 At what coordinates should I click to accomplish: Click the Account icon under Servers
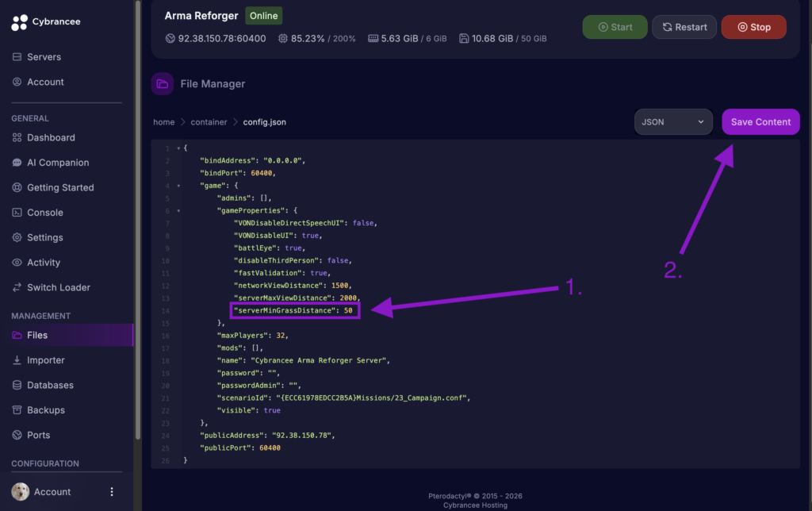coord(17,82)
